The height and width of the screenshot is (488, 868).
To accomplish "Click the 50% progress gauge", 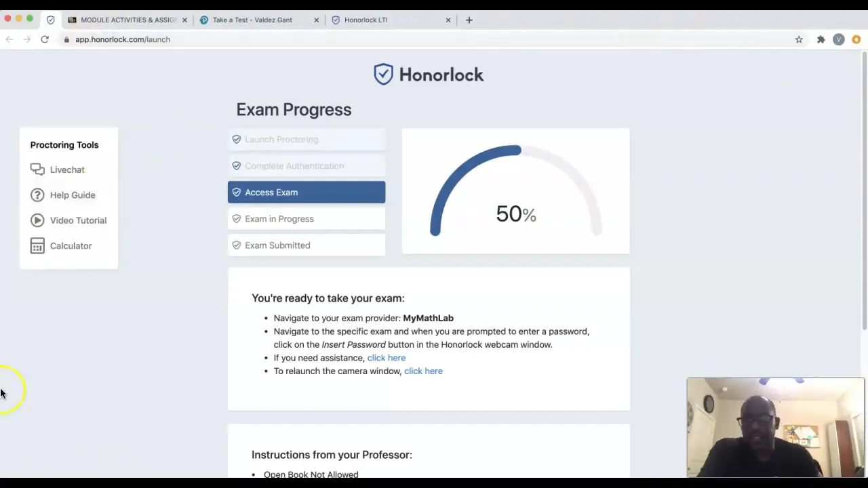I will (515, 191).
